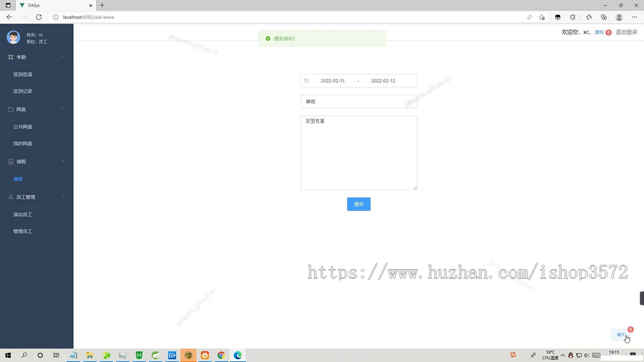Screen dimensions: 644x362
Task: Show hidden tray icons chevron
Action: [562, 356]
